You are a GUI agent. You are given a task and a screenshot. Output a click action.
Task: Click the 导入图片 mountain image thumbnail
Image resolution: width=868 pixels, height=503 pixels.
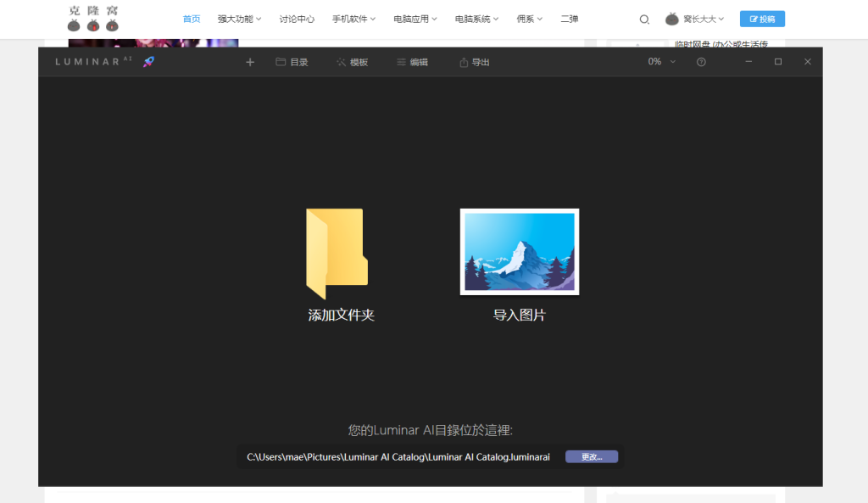pos(520,251)
